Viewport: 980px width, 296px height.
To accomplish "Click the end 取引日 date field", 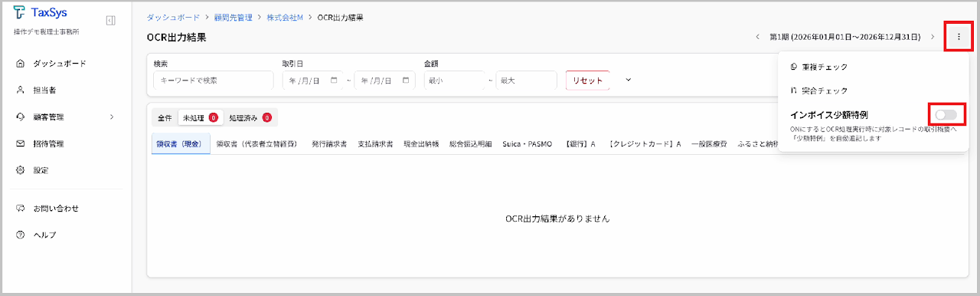I will click(x=384, y=81).
